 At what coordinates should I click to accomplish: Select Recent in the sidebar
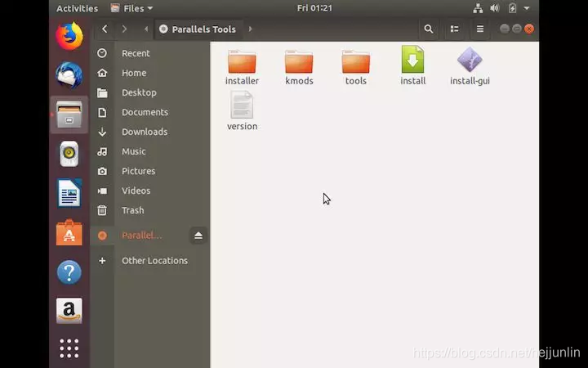tap(150, 53)
